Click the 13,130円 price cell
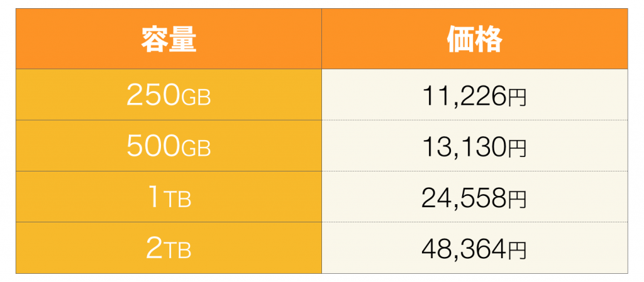Viewport: 644px width, 282px height. click(475, 146)
